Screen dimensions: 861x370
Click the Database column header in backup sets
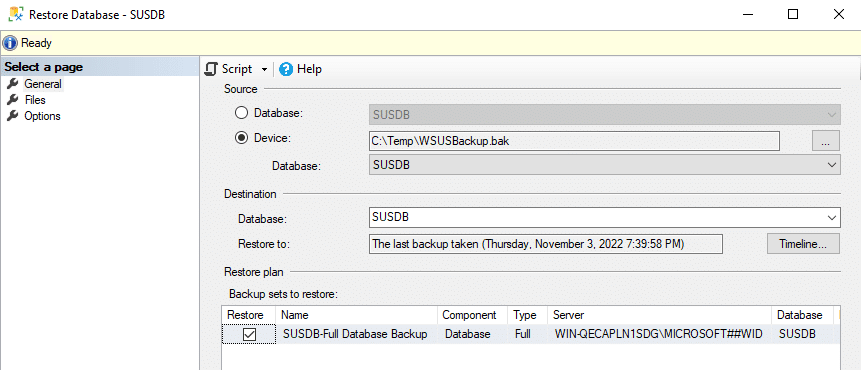(x=802, y=315)
